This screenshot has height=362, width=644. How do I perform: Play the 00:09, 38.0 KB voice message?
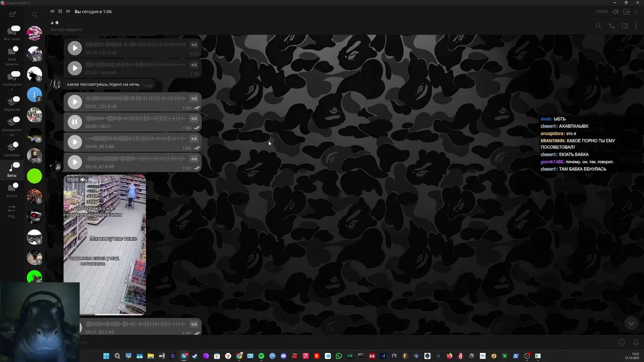coord(74,142)
